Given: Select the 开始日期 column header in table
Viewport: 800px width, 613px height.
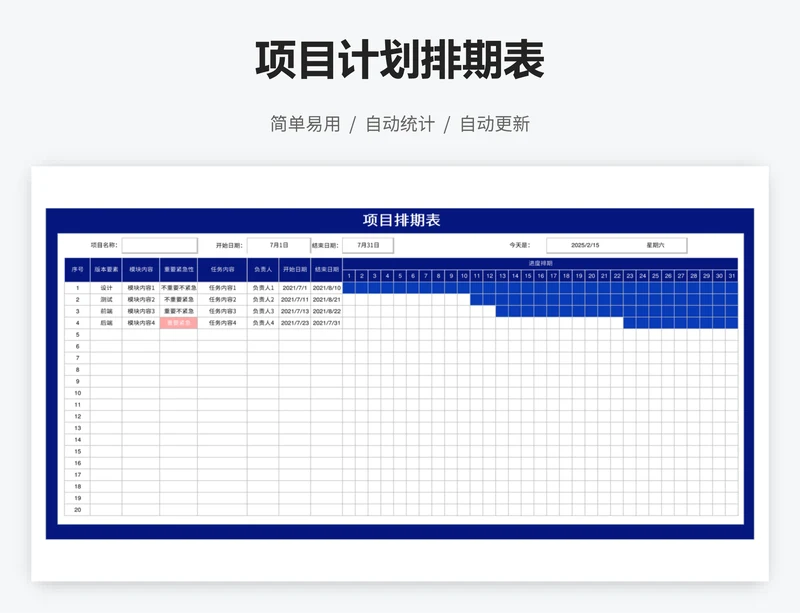Looking at the screenshot, I should tap(295, 269).
